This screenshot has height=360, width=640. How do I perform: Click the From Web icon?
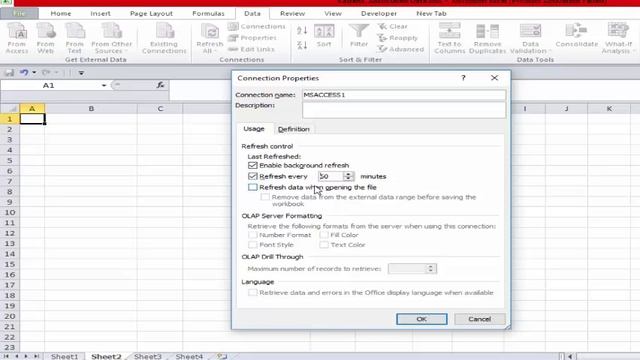point(45,38)
